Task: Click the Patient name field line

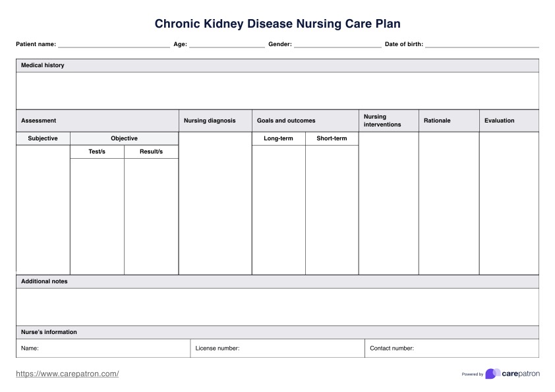Action: (113, 45)
